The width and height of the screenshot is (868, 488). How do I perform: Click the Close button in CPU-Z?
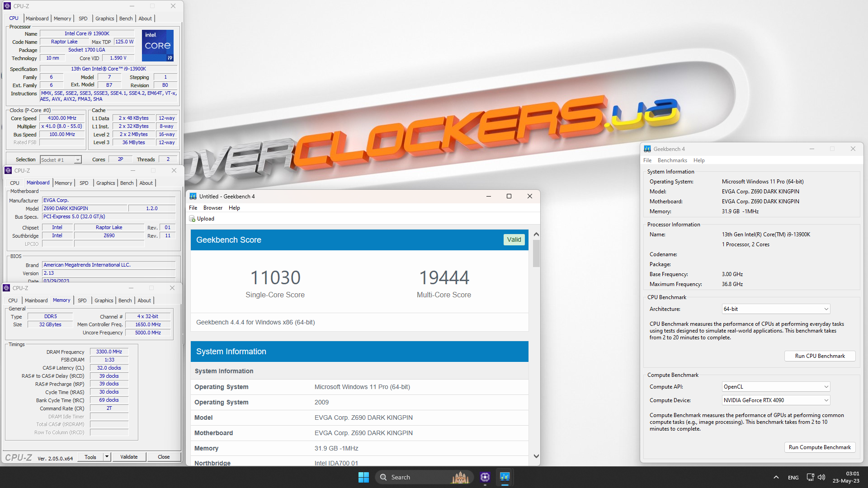coord(164,457)
